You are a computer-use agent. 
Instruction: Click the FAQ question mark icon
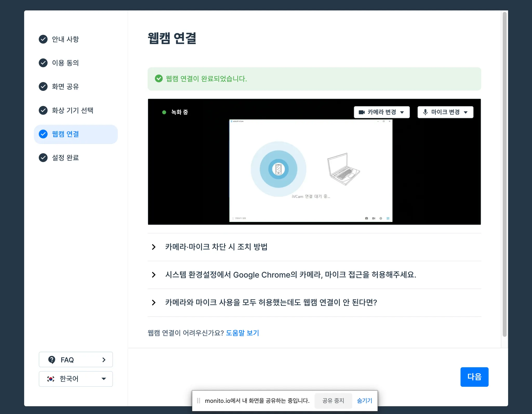coord(52,360)
